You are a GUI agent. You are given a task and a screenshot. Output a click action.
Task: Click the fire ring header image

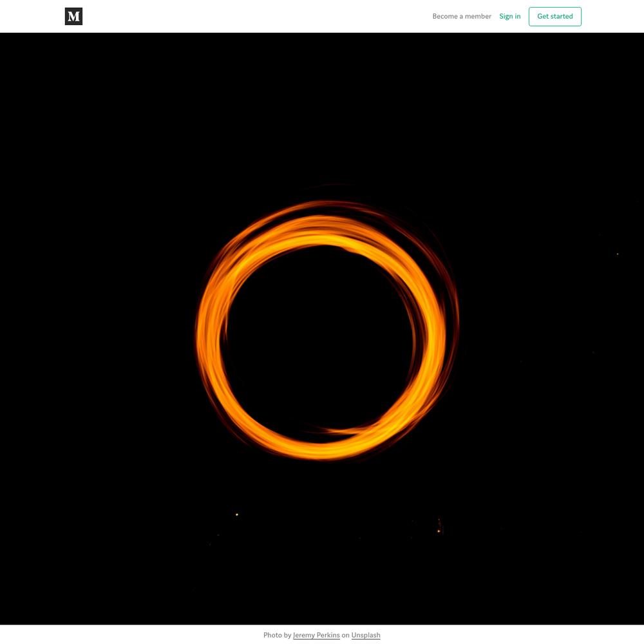322,328
